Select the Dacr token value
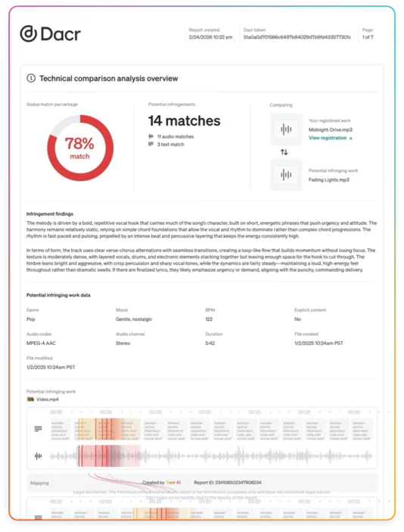Viewport: 404px width, 532px height. coord(297,37)
